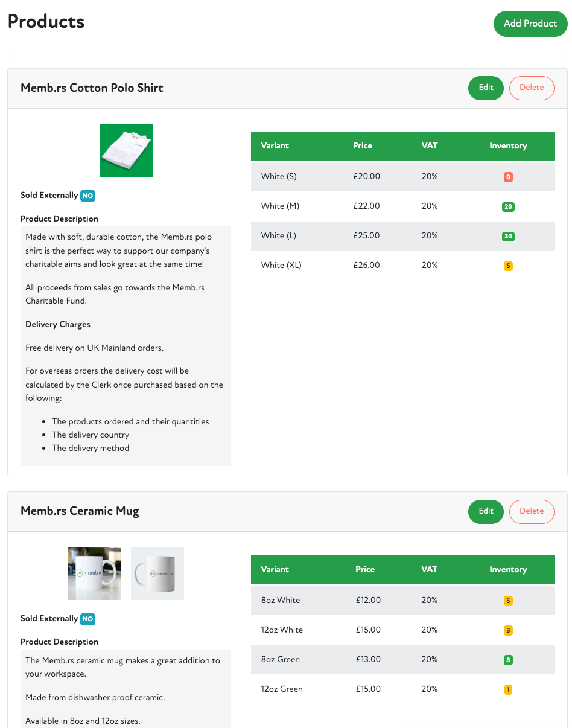The image size is (572, 728).
Task: Open the first ceramic mug photo thumbnail
Action: pos(94,573)
